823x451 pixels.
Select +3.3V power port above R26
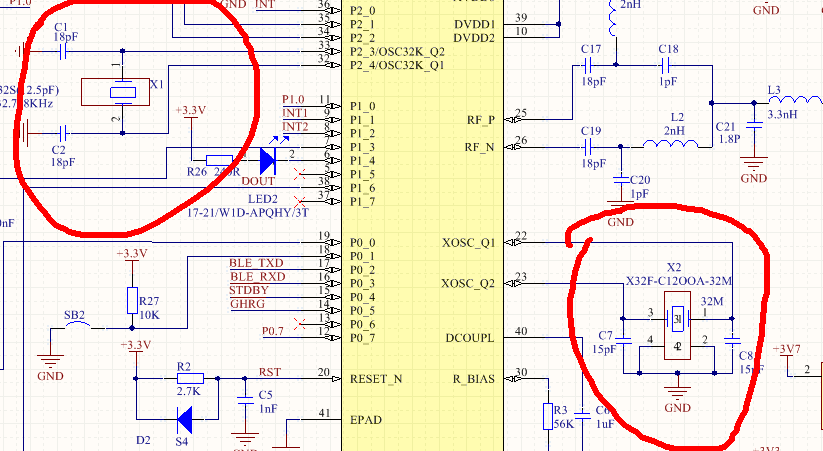pyautogui.click(x=191, y=111)
